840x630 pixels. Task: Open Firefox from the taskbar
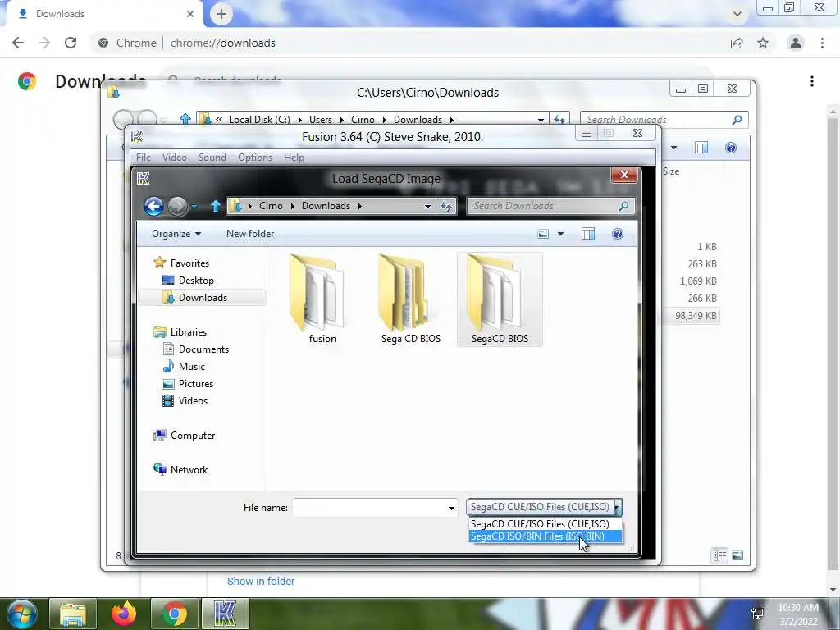point(124,614)
